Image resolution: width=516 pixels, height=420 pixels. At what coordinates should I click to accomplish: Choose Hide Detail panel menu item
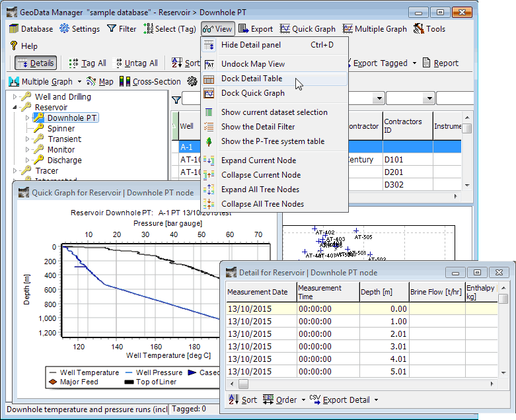point(274,45)
